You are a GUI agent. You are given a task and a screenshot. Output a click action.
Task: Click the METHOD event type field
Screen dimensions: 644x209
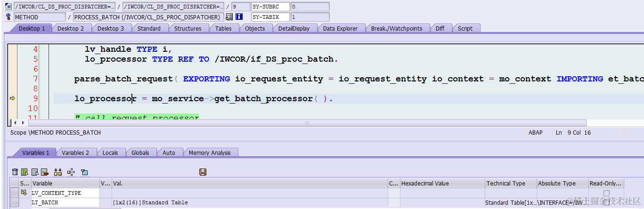pyautogui.click(x=40, y=17)
